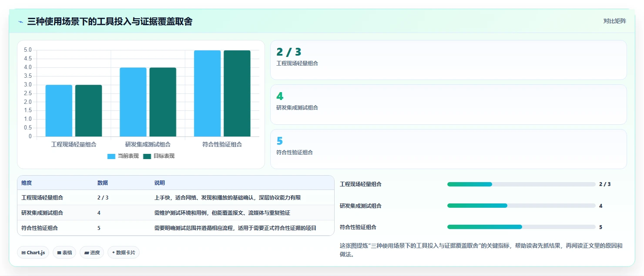Click the description starting with 上手快
The image size is (644, 276).
pos(228,198)
